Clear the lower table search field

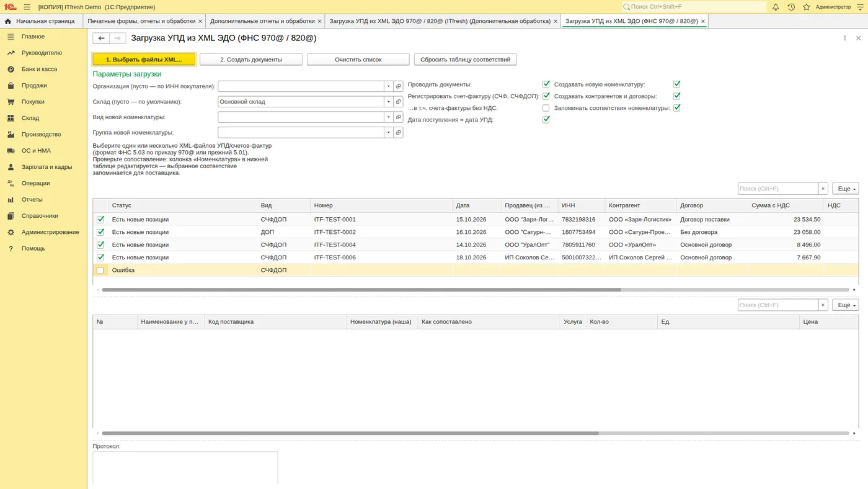(x=823, y=305)
